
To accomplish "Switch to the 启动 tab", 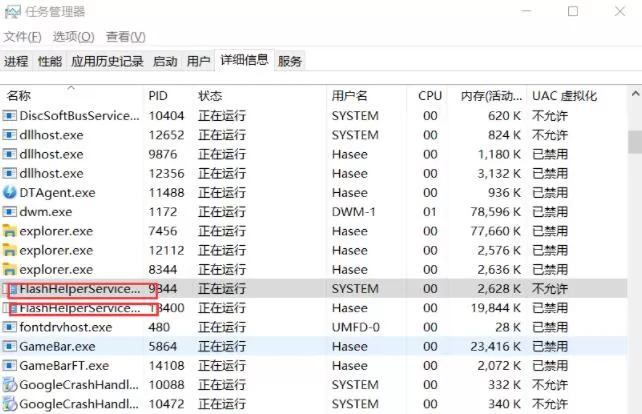I will (165, 61).
